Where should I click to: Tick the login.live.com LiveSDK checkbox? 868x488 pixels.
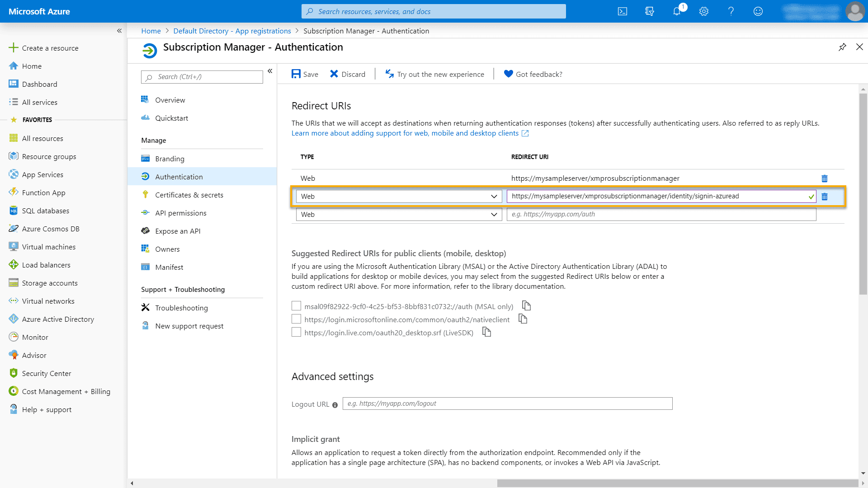(x=296, y=332)
